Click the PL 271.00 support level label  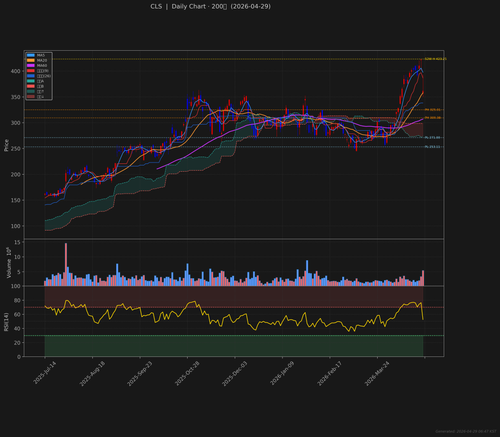432,137
